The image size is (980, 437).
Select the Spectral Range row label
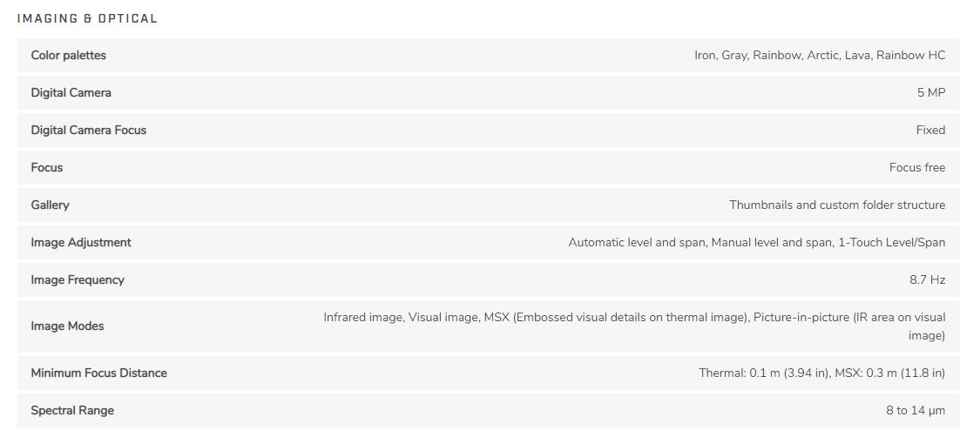pyautogui.click(x=72, y=411)
